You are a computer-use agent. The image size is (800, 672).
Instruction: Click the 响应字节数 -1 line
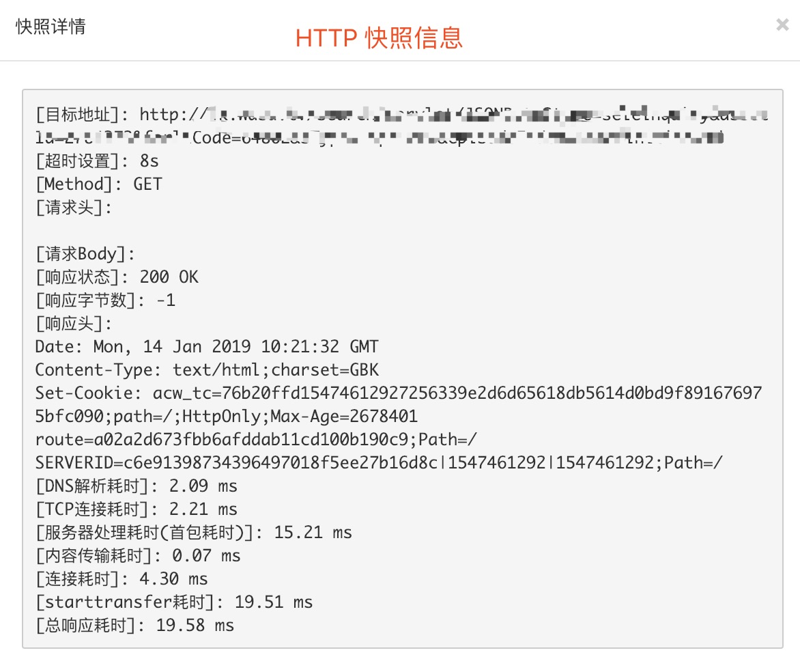(x=106, y=300)
